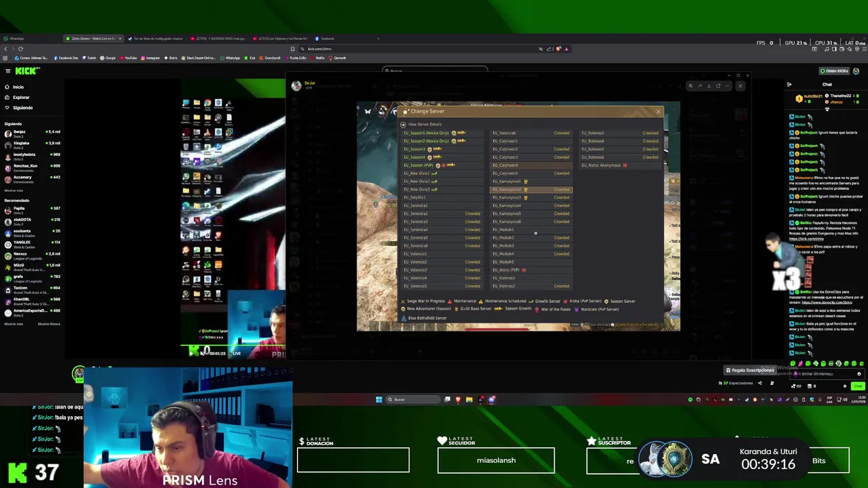Image resolution: width=868 pixels, height=488 pixels.
Task: Select server EU_Balenos1
Action: click(531, 278)
